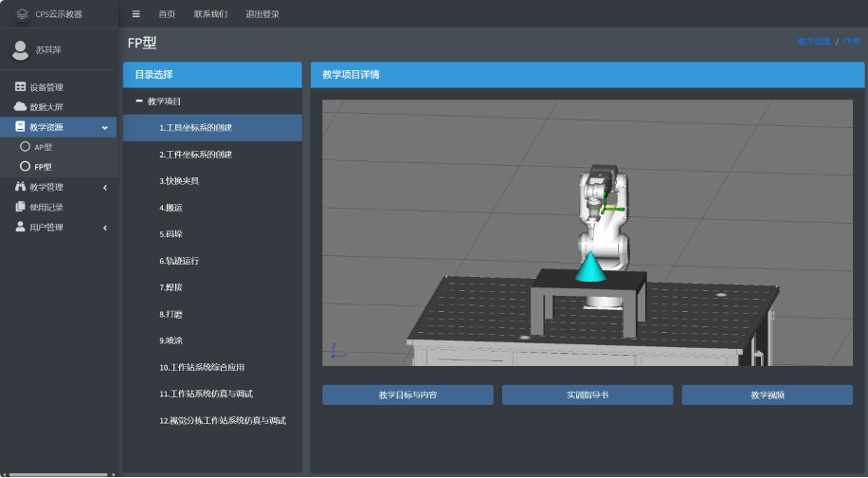Collapse 教学资源 using its chevron arrow
The width and height of the screenshot is (868, 478).
pyautogui.click(x=105, y=128)
